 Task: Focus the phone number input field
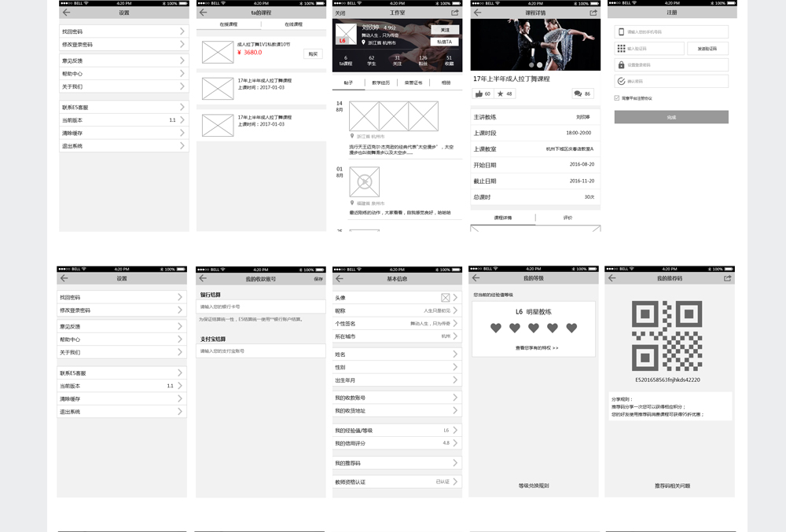[671, 32]
